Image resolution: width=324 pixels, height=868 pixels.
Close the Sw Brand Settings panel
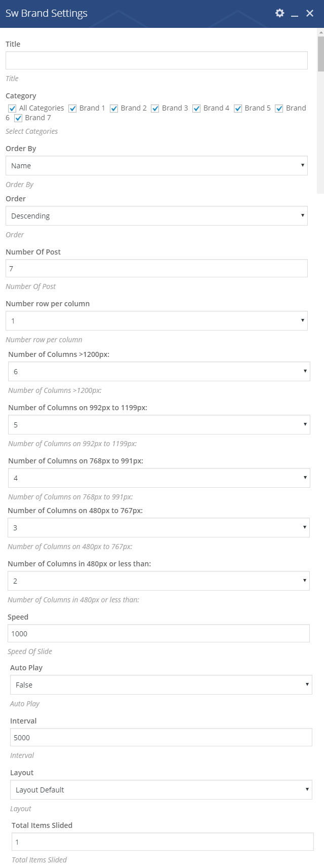[x=310, y=13]
